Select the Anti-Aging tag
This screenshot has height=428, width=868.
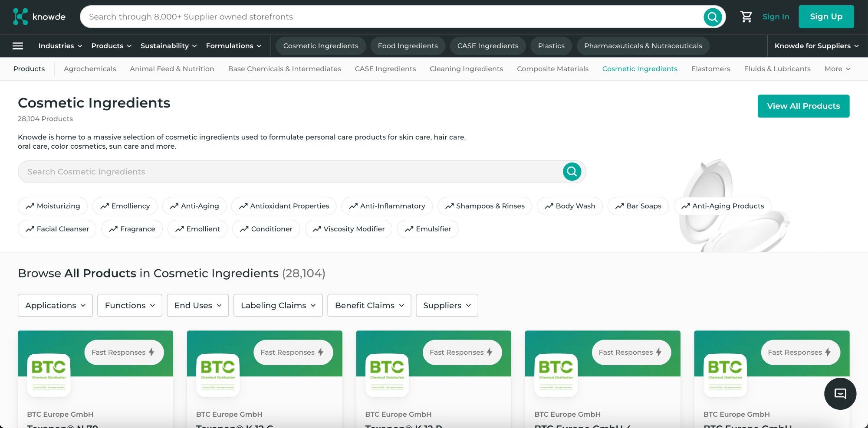coord(194,206)
